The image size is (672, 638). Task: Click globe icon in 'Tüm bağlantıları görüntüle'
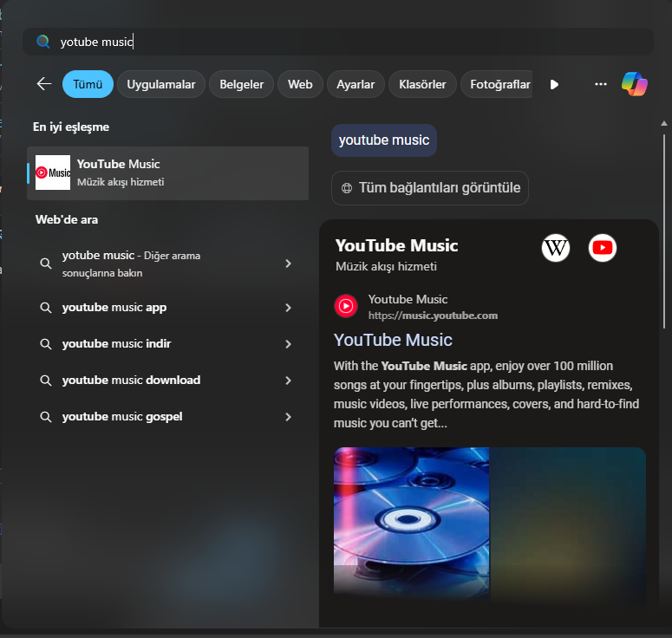coord(347,187)
